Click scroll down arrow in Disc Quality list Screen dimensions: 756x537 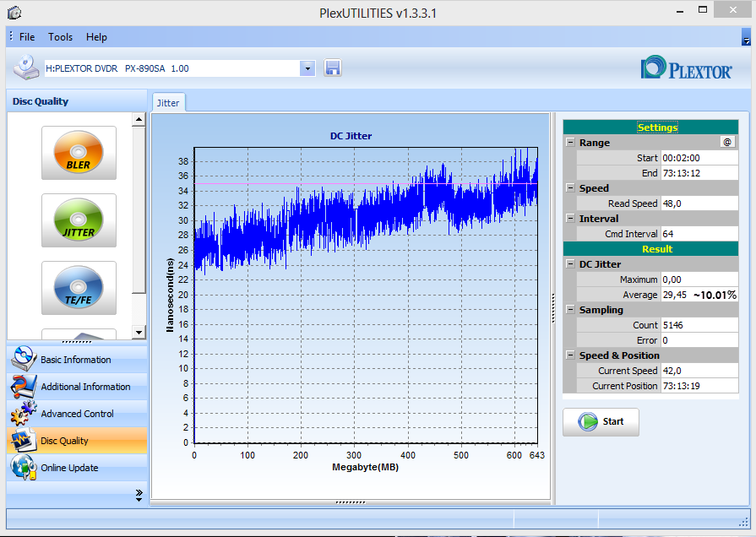[x=139, y=332]
